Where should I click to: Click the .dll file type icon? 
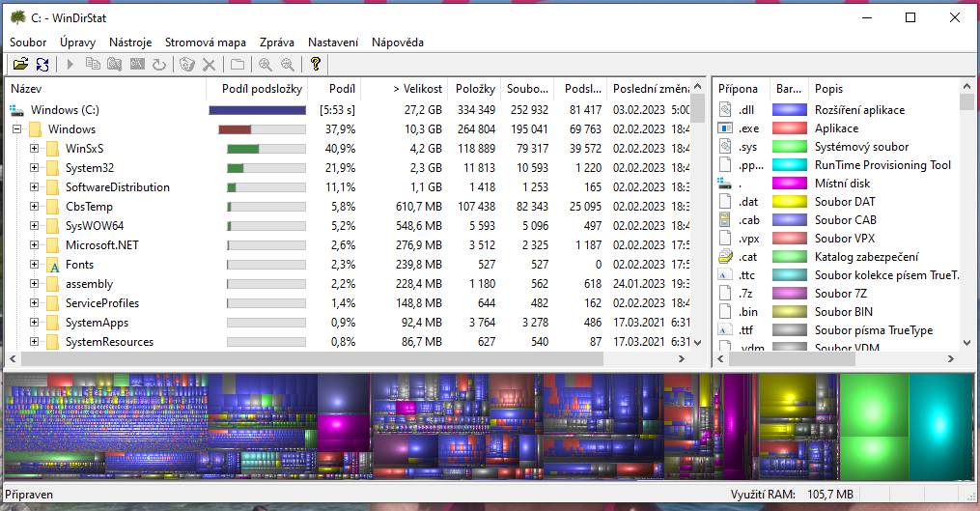725,110
